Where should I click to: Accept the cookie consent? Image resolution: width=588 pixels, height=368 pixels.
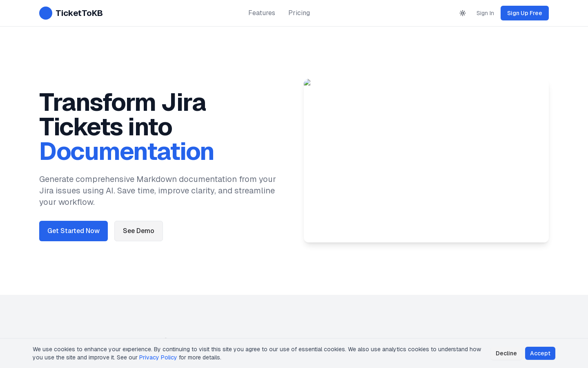pyautogui.click(x=540, y=353)
